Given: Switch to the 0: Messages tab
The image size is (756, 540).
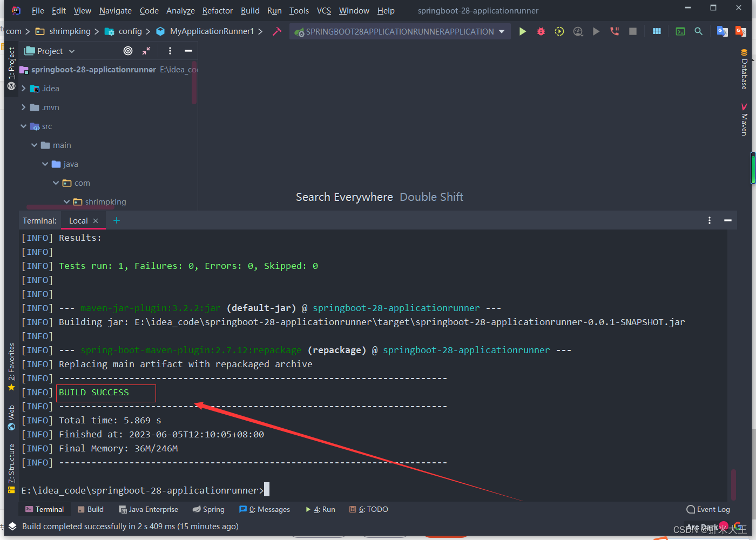Looking at the screenshot, I should [264, 509].
